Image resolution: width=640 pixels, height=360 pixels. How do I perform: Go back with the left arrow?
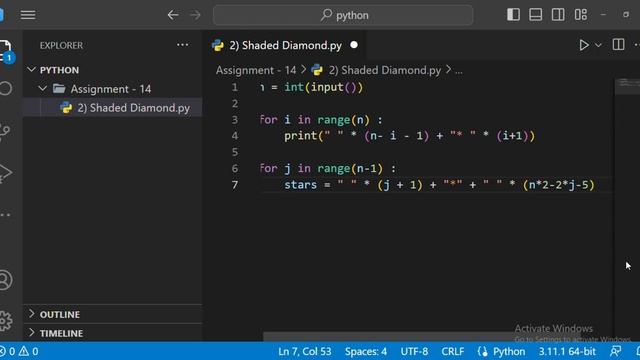(173, 15)
